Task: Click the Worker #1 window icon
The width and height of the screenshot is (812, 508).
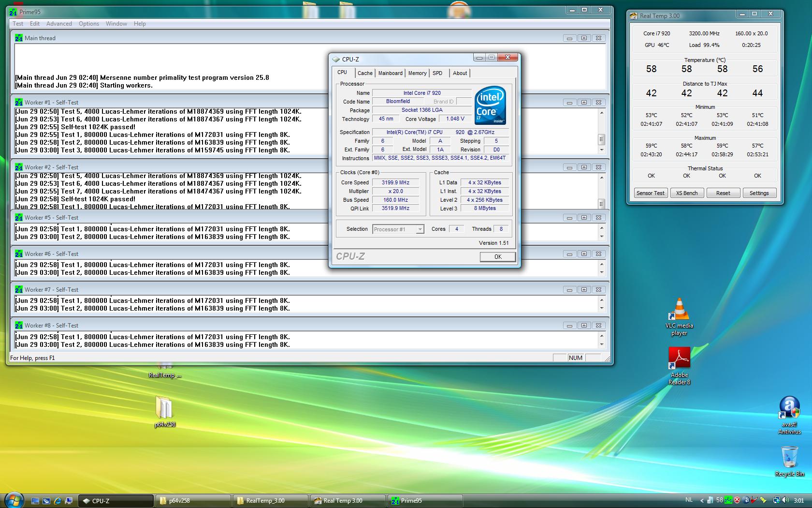Action: tap(19, 102)
